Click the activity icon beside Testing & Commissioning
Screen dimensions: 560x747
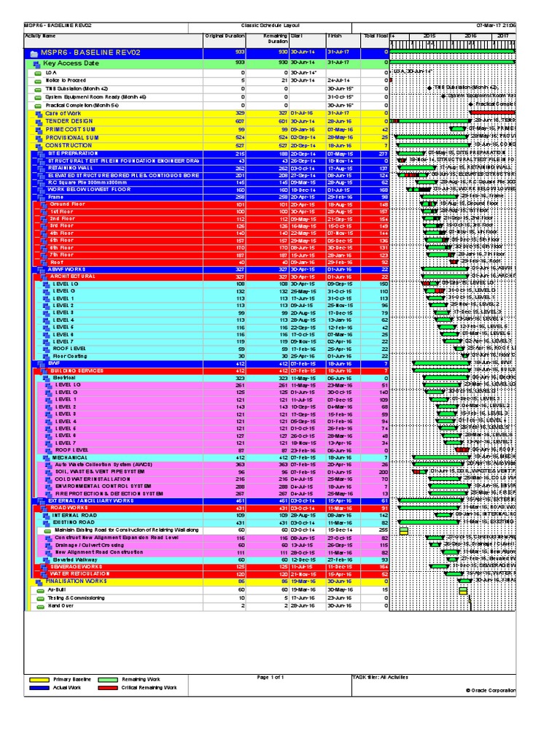tap(41, 599)
